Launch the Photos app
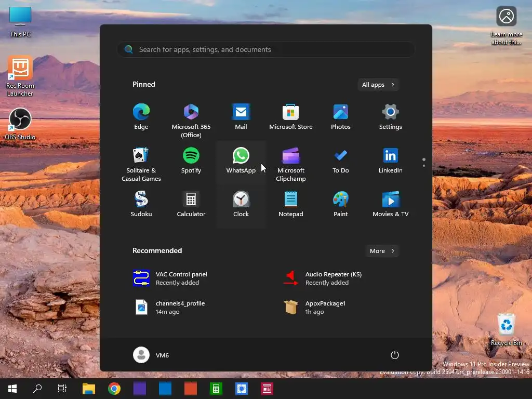Viewport: 532px width, 399px height. (x=341, y=117)
